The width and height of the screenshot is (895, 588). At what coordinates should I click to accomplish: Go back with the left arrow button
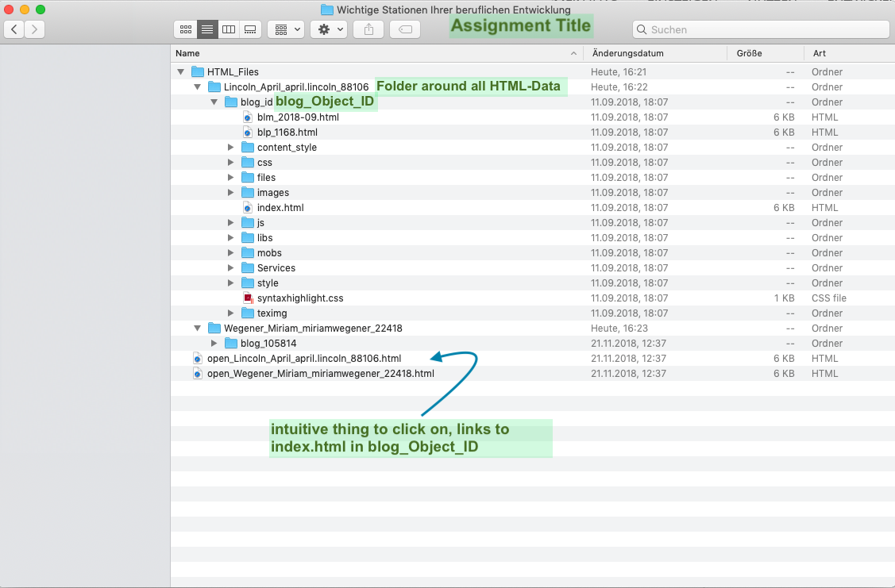[x=15, y=29]
